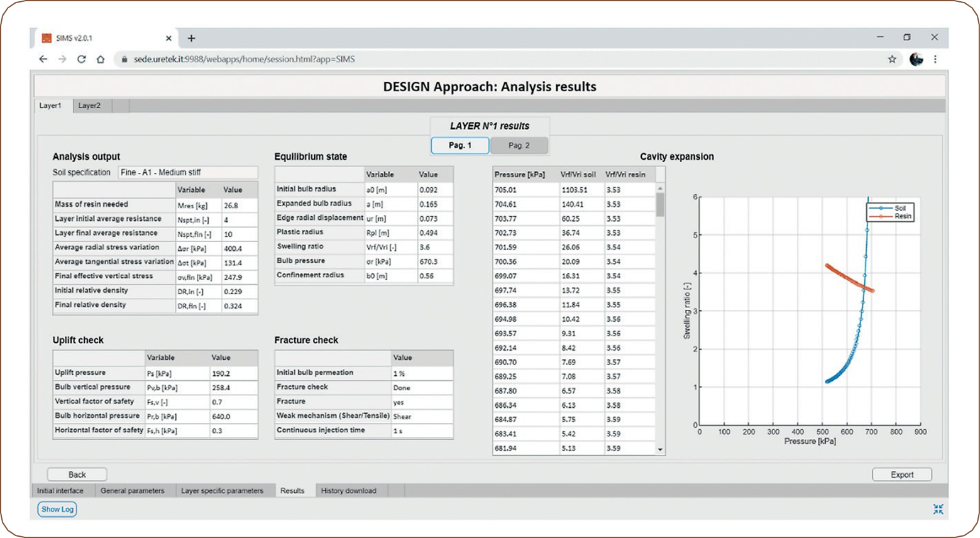
Task: Switch to the Layer2 tab
Action: point(89,106)
